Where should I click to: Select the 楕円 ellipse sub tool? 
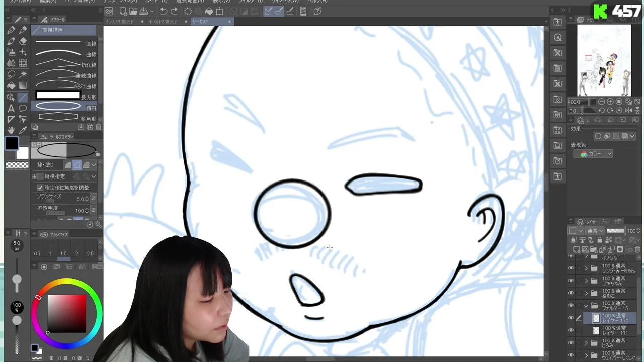coord(64,107)
